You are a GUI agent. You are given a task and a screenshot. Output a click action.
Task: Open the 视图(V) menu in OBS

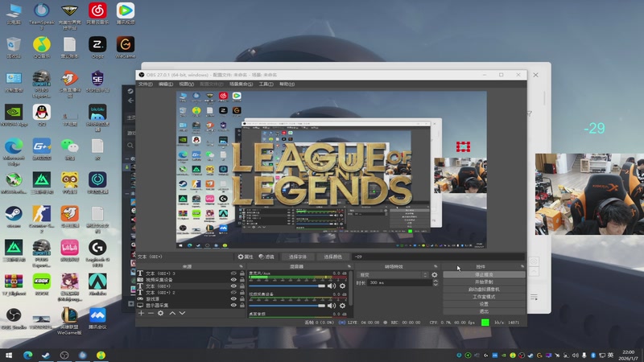[x=186, y=84]
